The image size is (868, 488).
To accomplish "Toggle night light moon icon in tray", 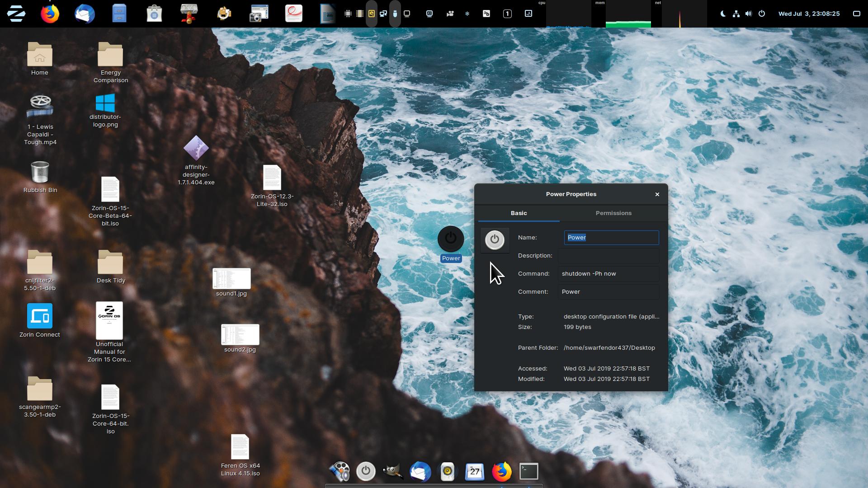I will 723,14.
